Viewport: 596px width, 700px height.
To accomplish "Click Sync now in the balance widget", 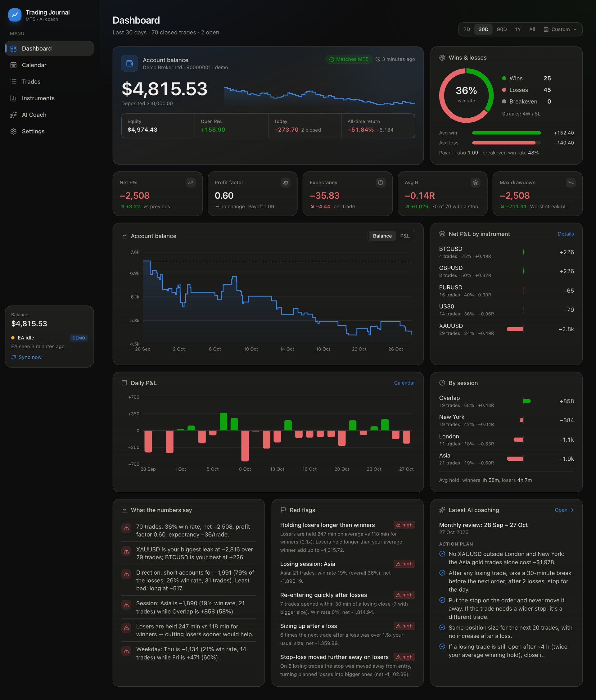I will point(26,357).
